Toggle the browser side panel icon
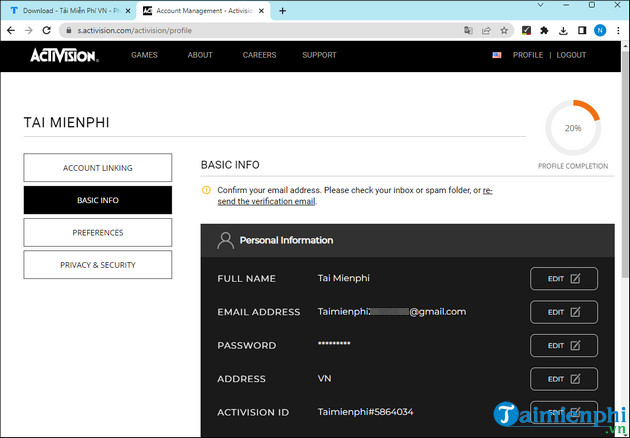The width and height of the screenshot is (630, 438). point(582,31)
